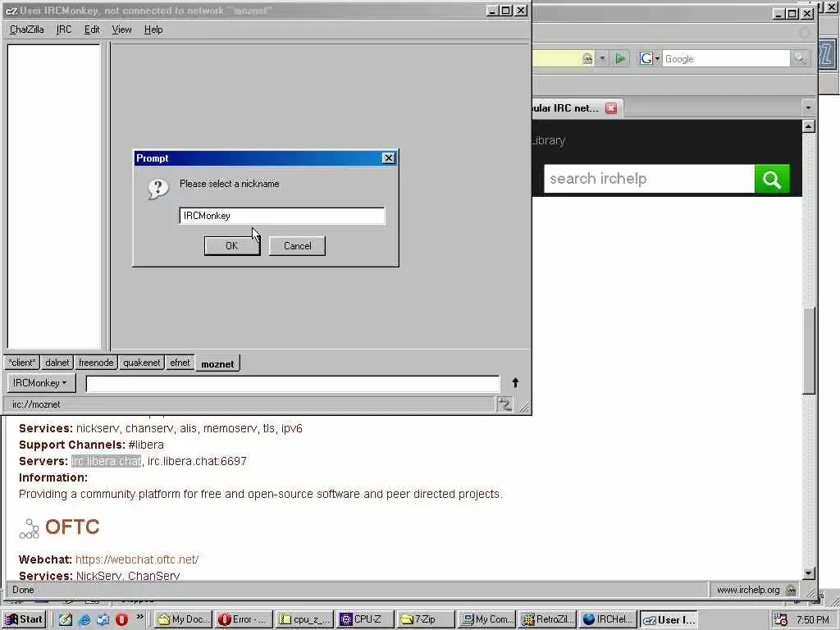Click the system tray scheduler icon
The width and height of the screenshot is (840, 630).
coord(781,619)
